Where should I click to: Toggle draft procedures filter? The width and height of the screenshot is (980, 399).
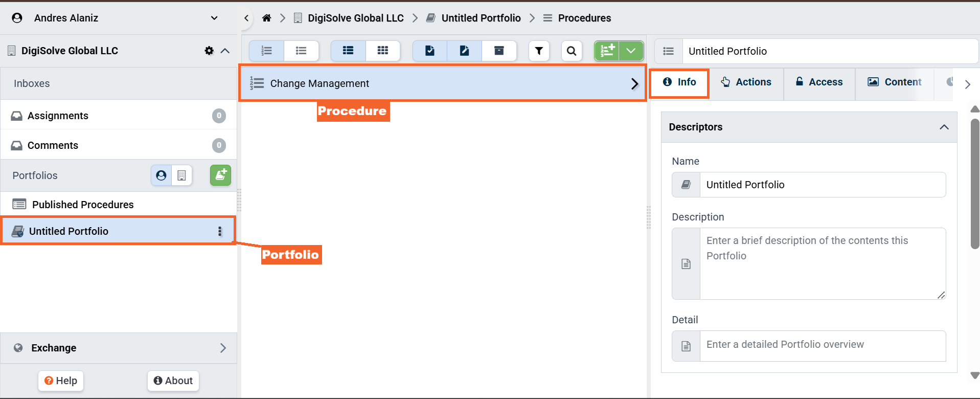point(464,51)
